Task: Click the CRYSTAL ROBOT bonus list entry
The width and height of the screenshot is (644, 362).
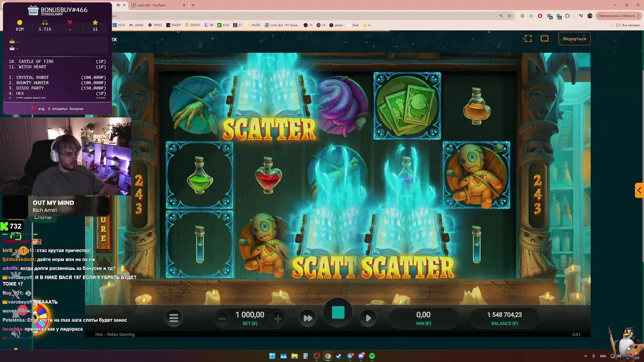Action: 57,77
